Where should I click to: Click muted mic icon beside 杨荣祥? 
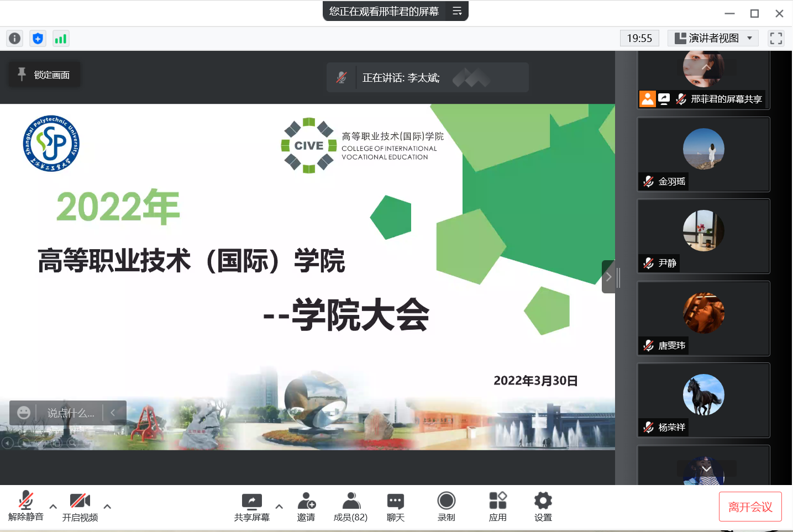tap(649, 427)
